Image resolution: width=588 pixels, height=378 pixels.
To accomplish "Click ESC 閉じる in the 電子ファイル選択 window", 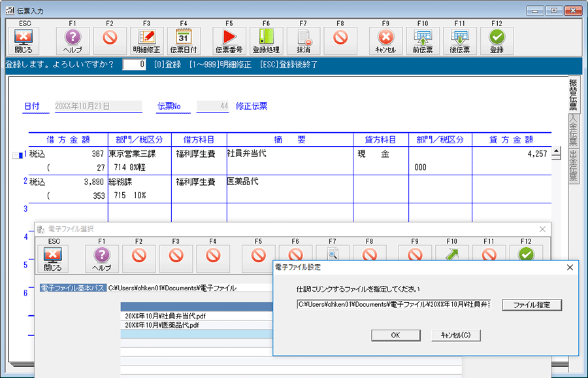I will (x=52, y=259).
